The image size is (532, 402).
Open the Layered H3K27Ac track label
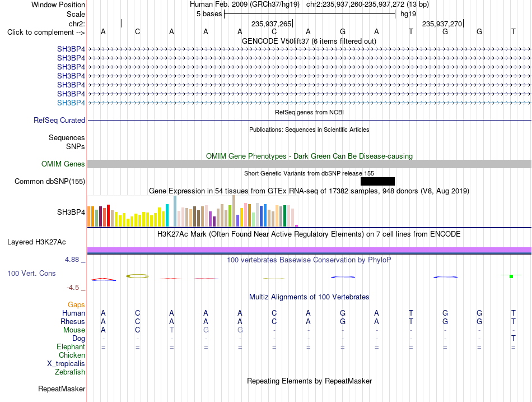36,242
